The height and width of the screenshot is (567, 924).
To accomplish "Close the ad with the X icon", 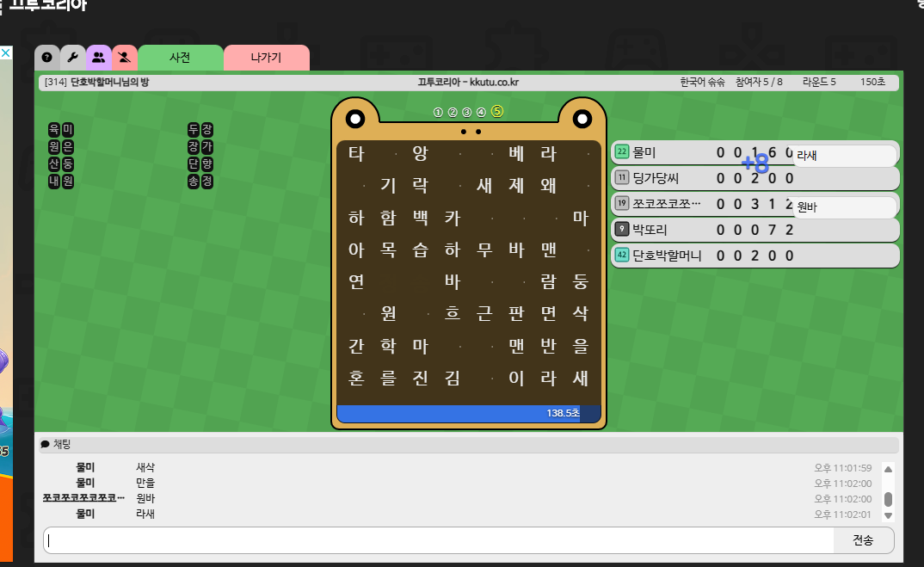I will coord(5,52).
